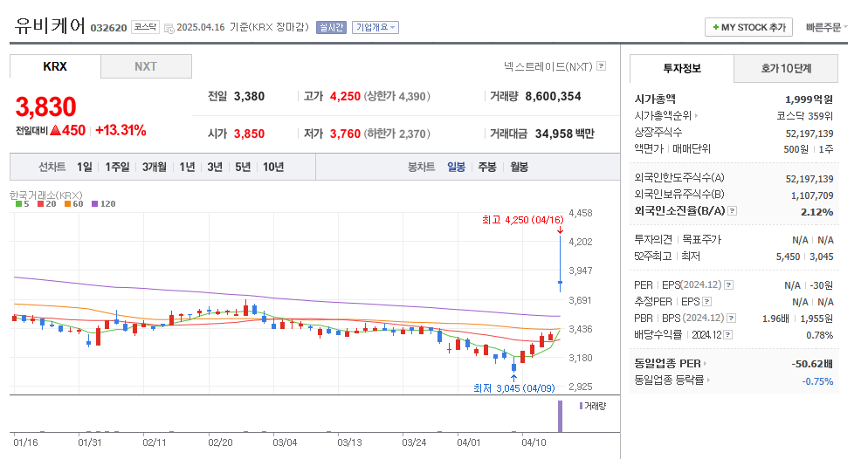Click the +13.31% change rate

(121, 131)
